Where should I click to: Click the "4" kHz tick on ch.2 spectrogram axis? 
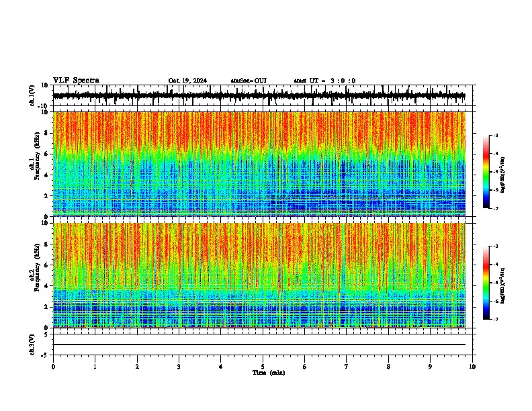tap(46, 286)
